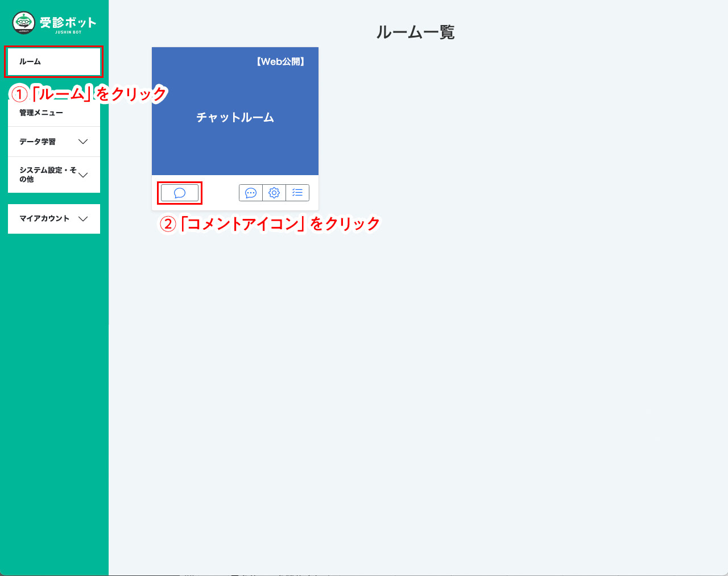The image size is (728, 576).
Task: Open the chat comment bubble icon
Action: click(180, 193)
